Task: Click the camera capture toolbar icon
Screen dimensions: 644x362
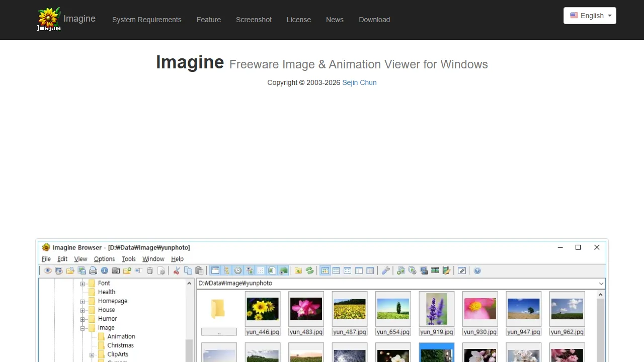Action: coord(116,270)
